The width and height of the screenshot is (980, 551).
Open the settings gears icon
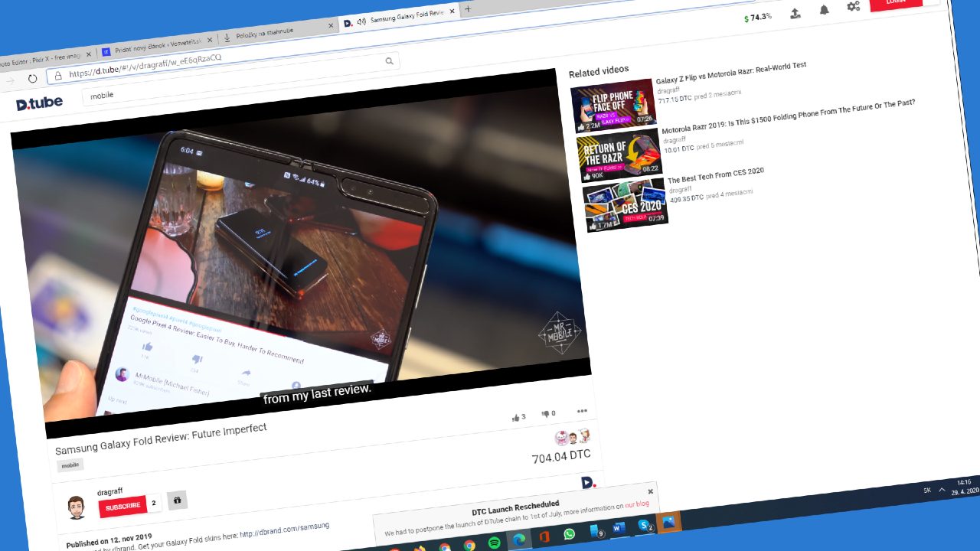coord(854,6)
